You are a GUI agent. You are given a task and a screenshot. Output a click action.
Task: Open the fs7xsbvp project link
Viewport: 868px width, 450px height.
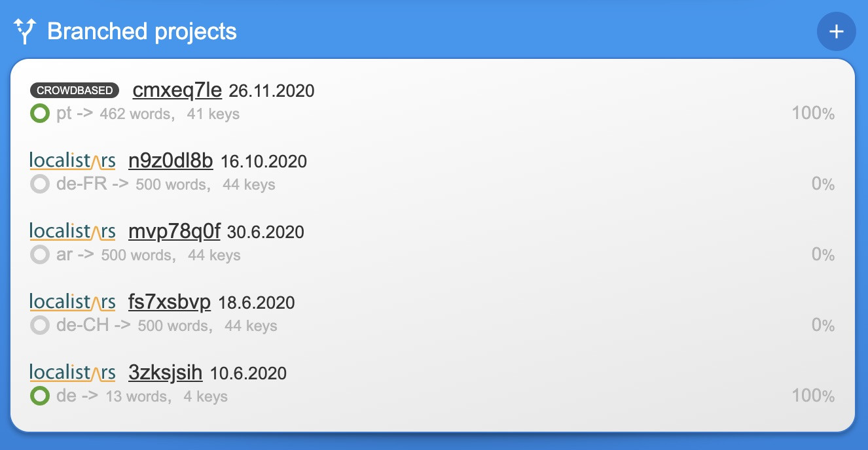tap(170, 302)
